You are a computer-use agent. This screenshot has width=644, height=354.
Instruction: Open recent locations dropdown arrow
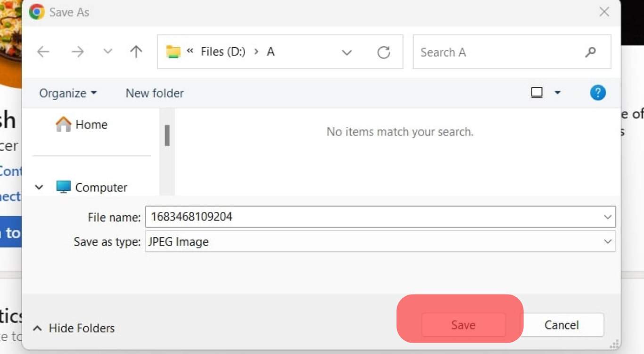point(108,52)
